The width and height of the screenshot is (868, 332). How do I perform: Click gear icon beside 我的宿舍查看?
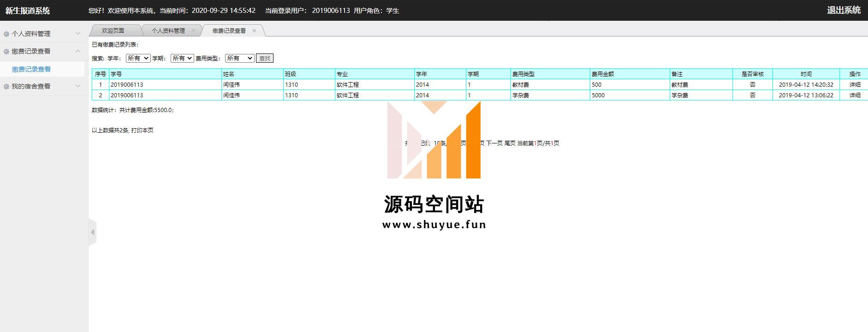pos(6,87)
